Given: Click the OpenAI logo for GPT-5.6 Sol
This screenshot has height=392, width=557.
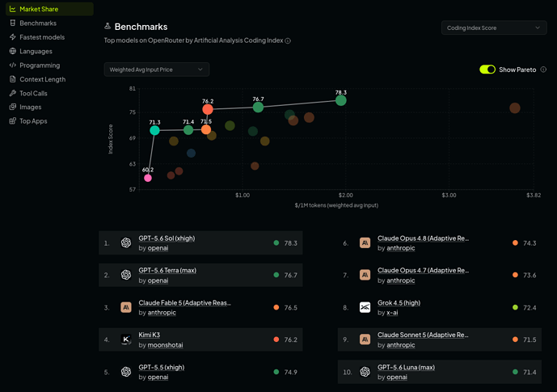Looking at the screenshot, I should tap(126, 242).
